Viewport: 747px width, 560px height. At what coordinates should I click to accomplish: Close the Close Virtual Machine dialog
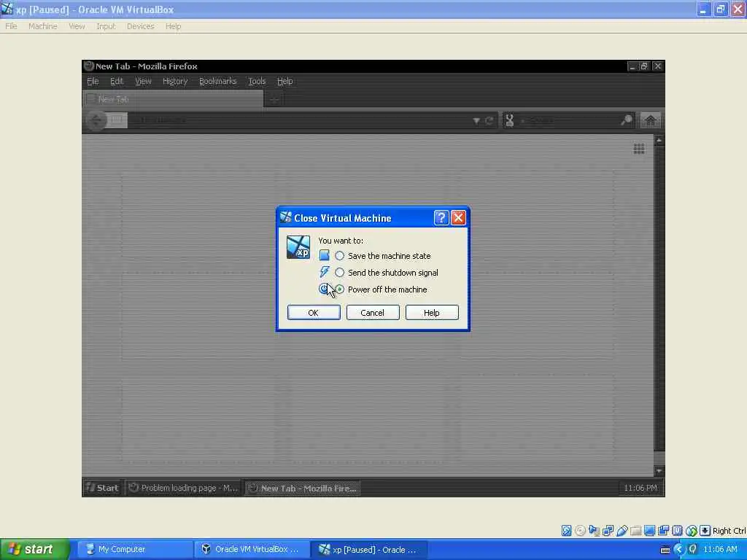click(x=458, y=217)
